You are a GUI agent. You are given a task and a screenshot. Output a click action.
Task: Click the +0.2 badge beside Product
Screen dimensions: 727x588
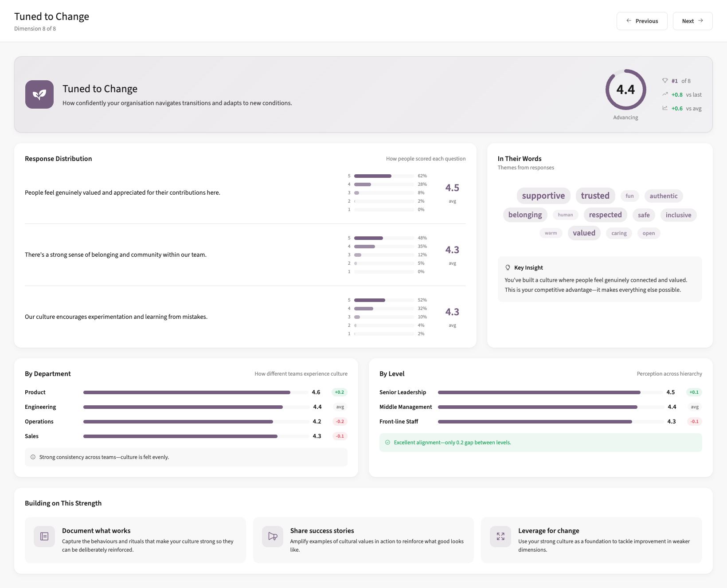340,392
